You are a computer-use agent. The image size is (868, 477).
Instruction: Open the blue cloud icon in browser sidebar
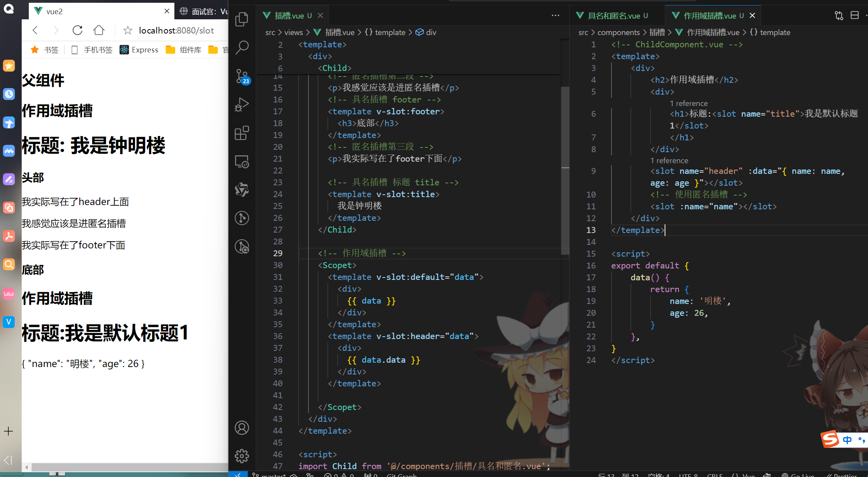[x=9, y=151]
